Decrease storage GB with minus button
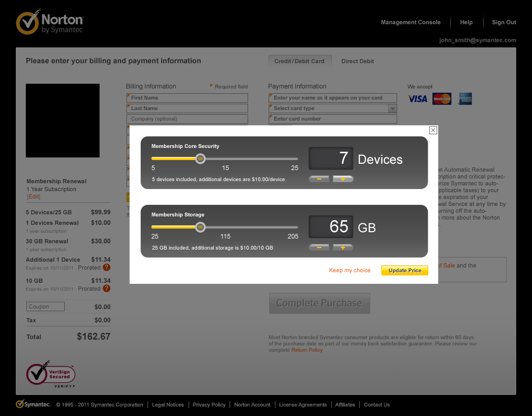 point(319,247)
